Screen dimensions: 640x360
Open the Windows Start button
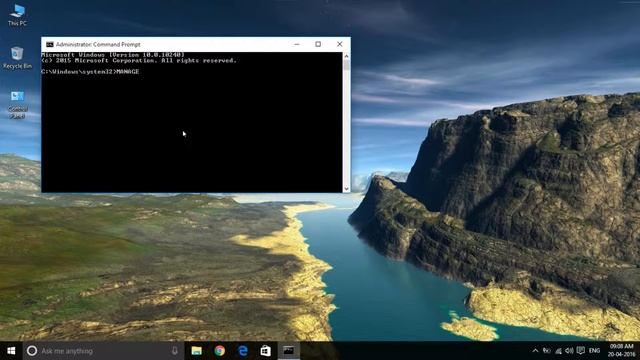click(x=11, y=351)
